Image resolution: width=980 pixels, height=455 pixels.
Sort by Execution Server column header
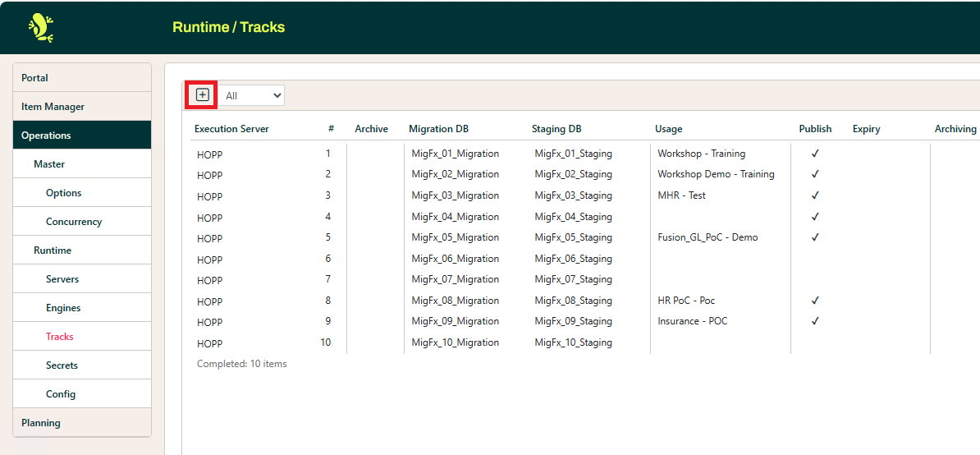pyautogui.click(x=231, y=129)
